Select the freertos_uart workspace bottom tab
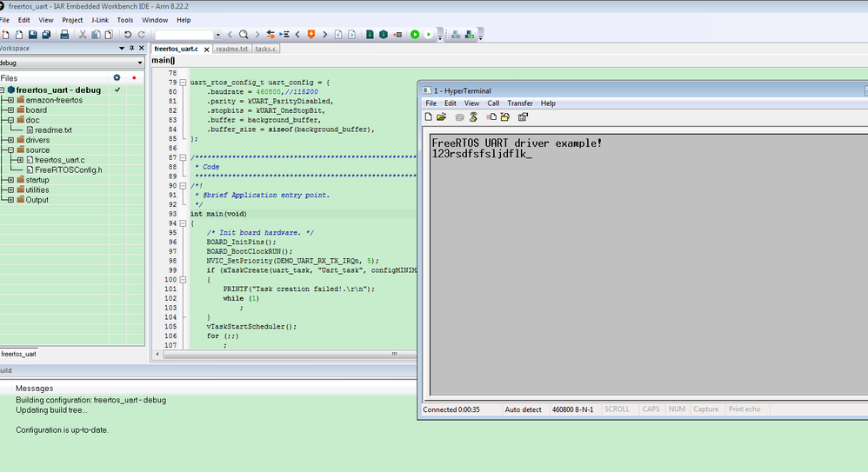 click(x=19, y=354)
